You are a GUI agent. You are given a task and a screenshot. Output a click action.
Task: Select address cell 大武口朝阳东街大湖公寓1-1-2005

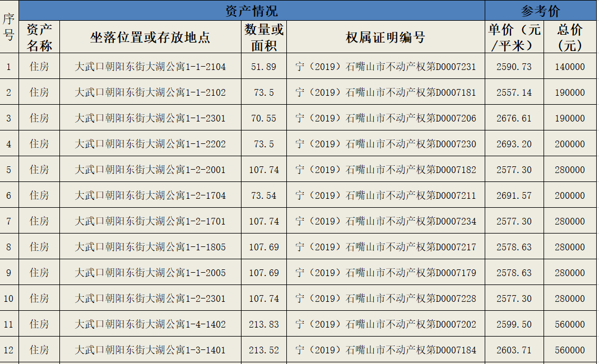(x=150, y=273)
